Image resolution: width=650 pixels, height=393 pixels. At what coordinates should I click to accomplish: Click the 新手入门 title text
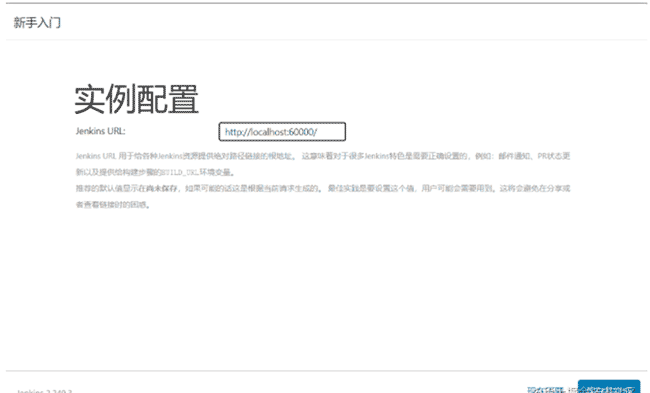pyautogui.click(x=37, y=22)
